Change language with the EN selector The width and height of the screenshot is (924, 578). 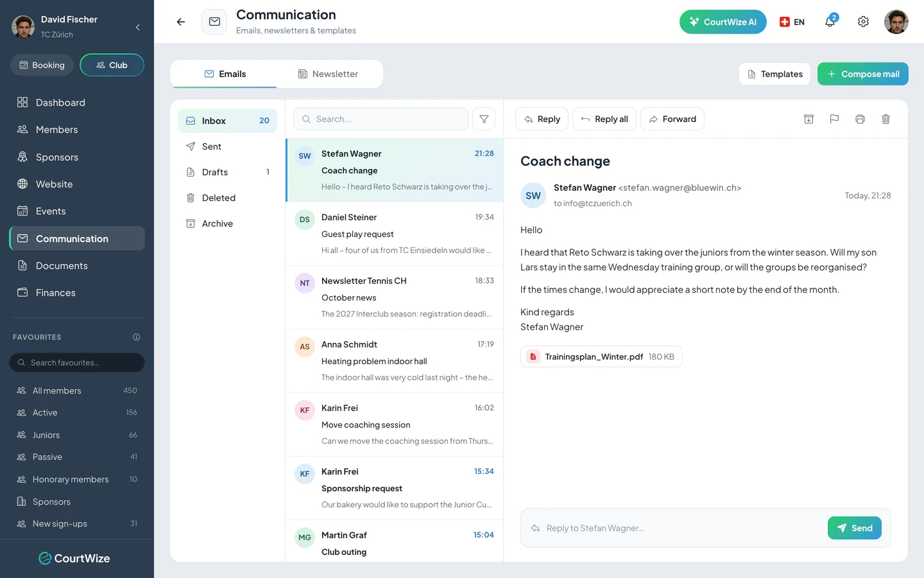(x=792, y=22)
